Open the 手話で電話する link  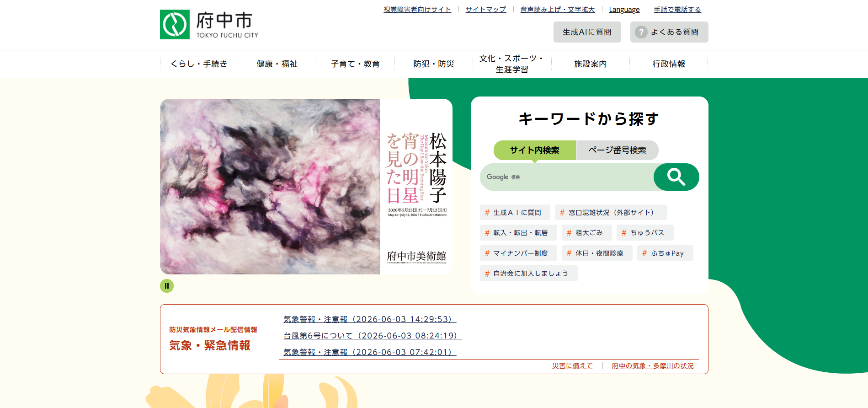click(677, 10)
